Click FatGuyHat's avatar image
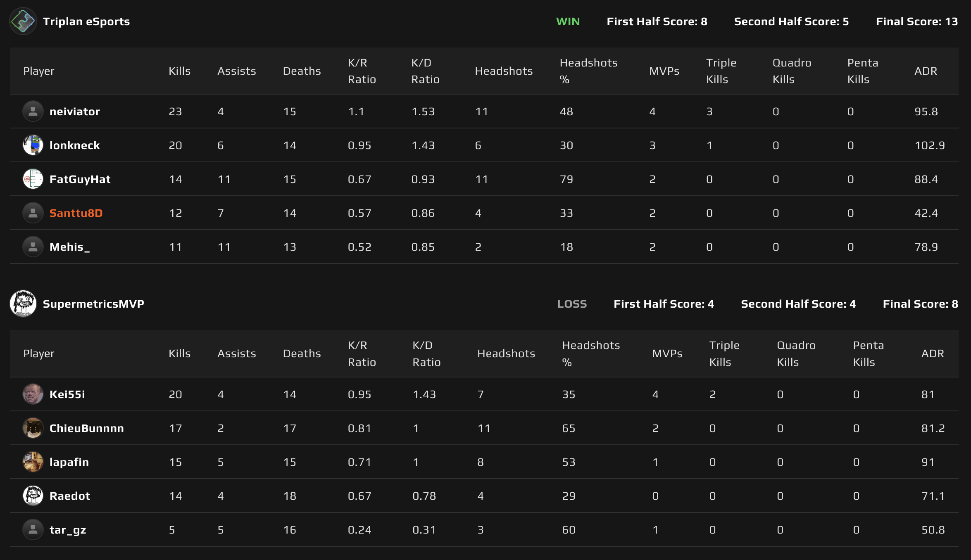This screenshot has height=560, width=971. point(33,179)
